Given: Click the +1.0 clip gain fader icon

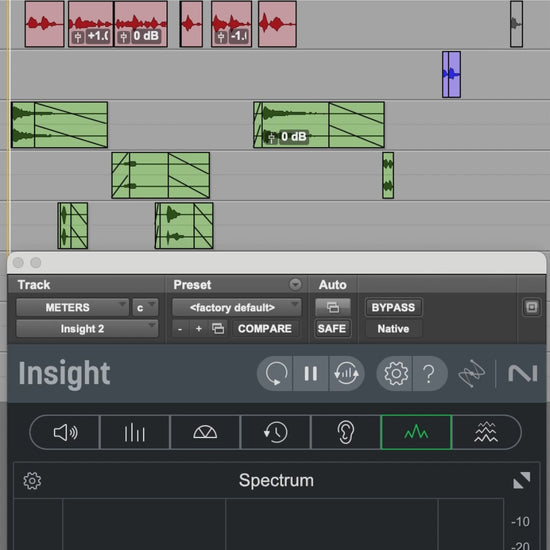Looking at the screenshot, I should coord(78,36).
